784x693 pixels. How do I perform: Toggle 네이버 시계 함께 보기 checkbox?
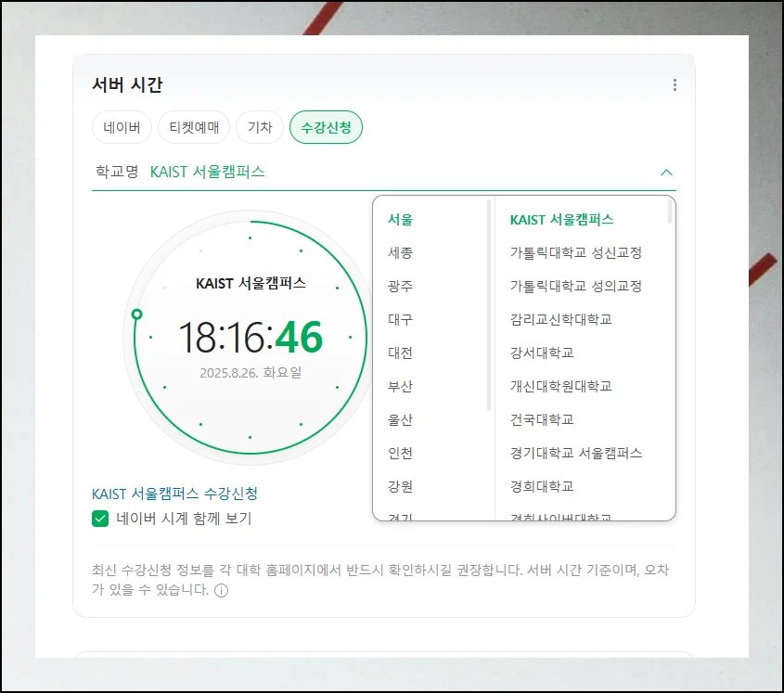[100, 519]
